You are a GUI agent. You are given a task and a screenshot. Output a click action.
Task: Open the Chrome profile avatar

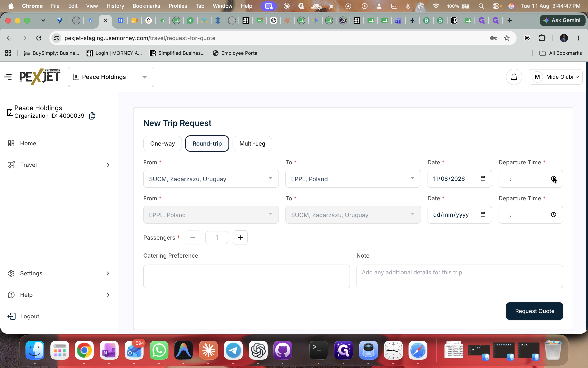[x=564, y=38]
